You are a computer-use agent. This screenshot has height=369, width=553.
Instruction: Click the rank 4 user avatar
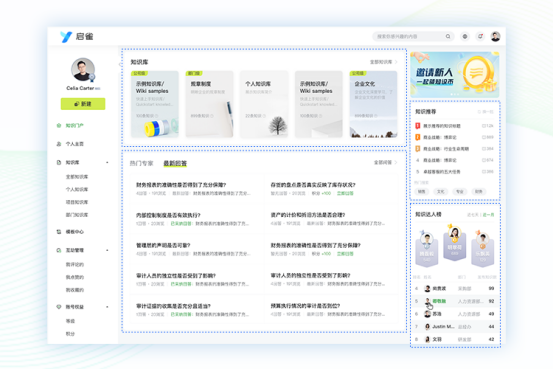[x=427, y=289]
